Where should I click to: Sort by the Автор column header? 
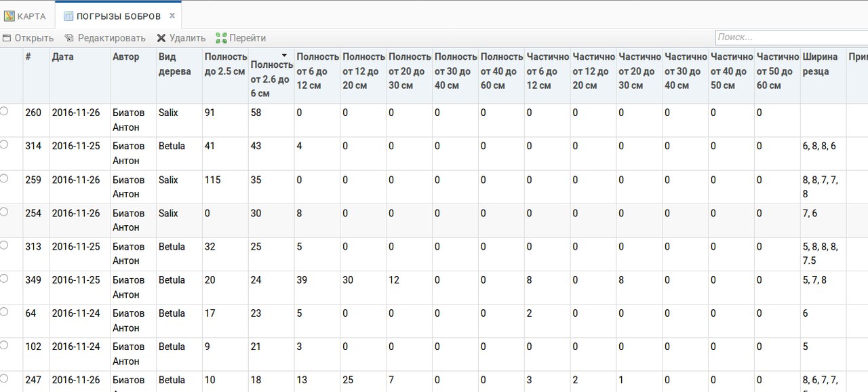coord(133,75)
